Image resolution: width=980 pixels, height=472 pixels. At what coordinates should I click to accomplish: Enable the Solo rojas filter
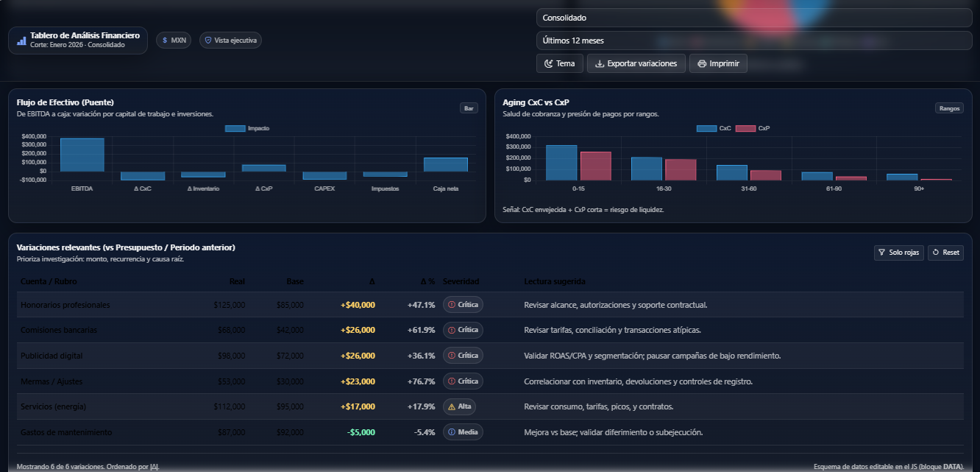898,253
